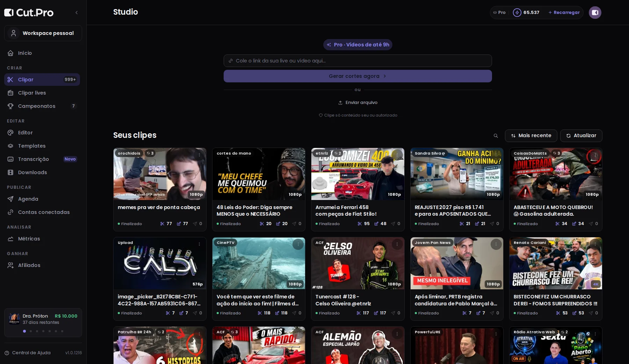
Task: Click the clip count badge on Patrulha BR 24h
Action: (x=161, y=332)
